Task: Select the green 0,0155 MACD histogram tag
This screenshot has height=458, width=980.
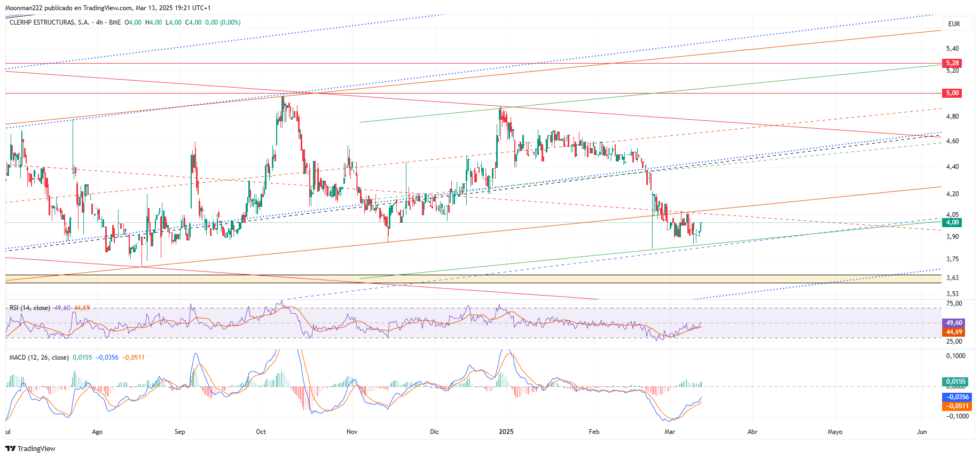Action: point(955,382)
